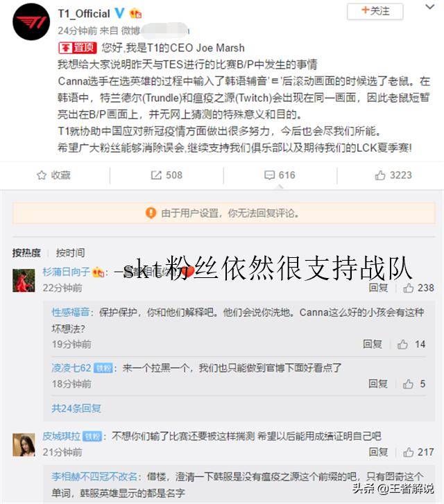Expand the 共24条回复 replies link
444x504 pixels.
[76, 408]
